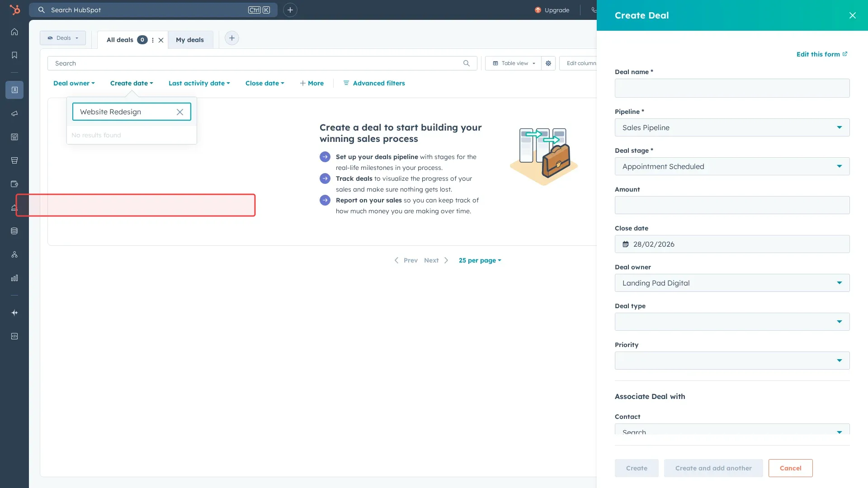This screenshot has height=488, width=868.
Task: Click the plus quick-create icon in top bar
Action: point(290,10)
